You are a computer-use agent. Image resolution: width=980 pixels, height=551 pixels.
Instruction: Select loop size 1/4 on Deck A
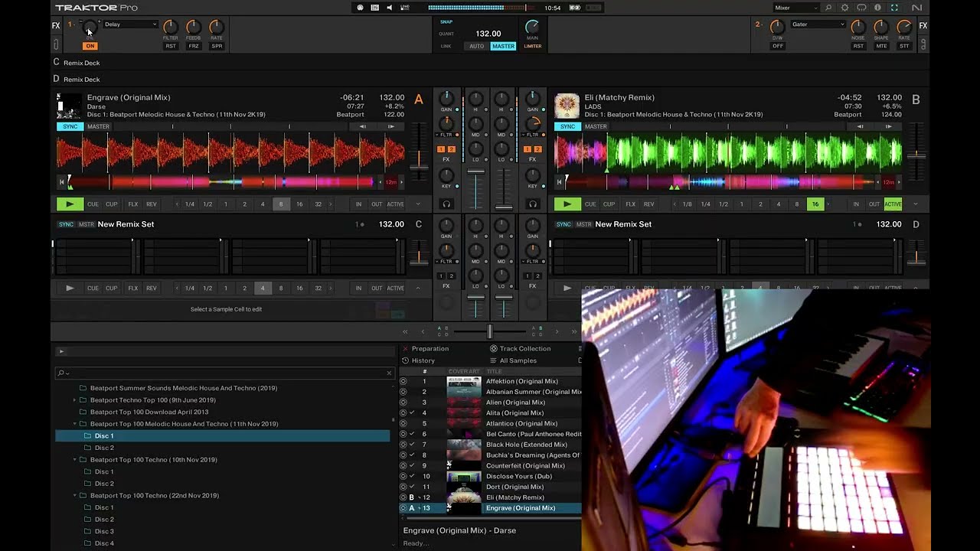(189, 204)
